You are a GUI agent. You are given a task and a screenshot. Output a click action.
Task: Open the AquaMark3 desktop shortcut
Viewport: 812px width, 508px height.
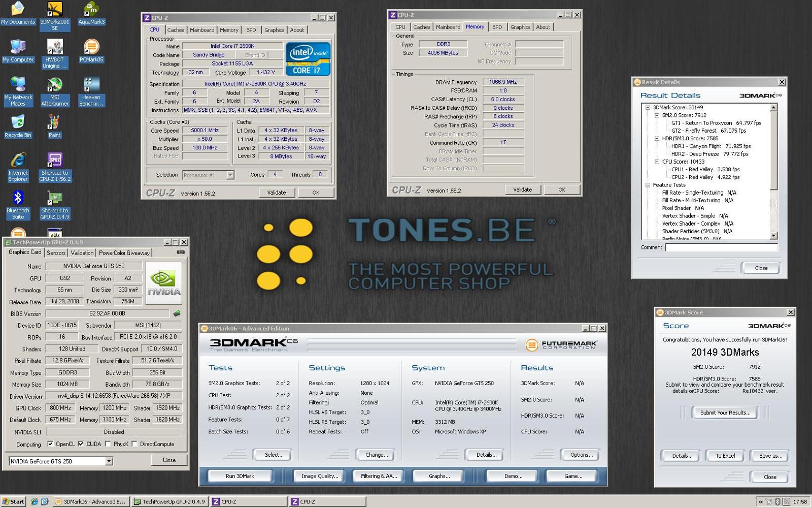(x=91, y=13)
